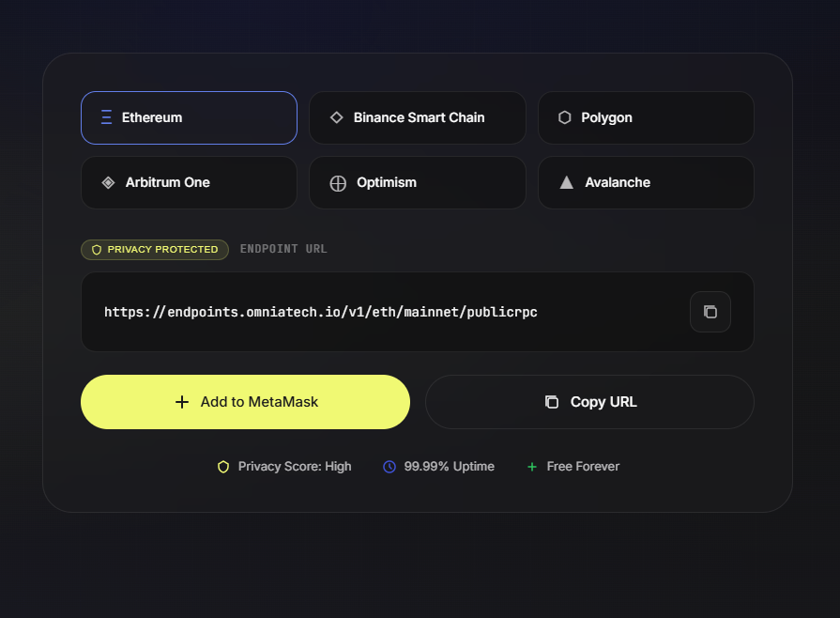Image resolution: width=840 pixels, height=618 pixels.
Task: Click the copy icon in Copy URL button
Action: 552,402
